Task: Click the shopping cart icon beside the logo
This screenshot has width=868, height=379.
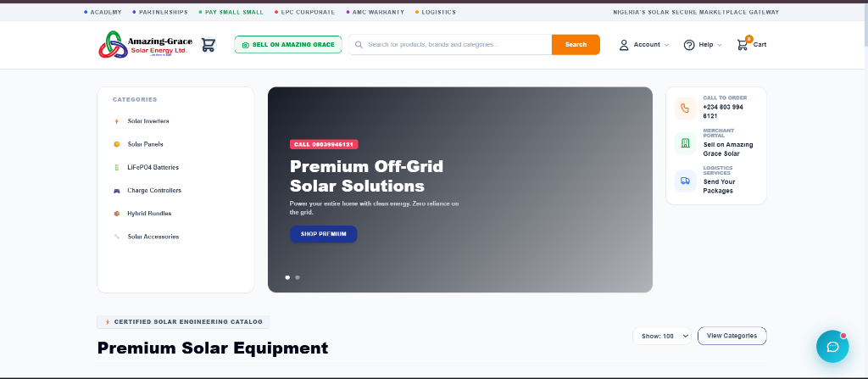Action: [x=209, y=44]
